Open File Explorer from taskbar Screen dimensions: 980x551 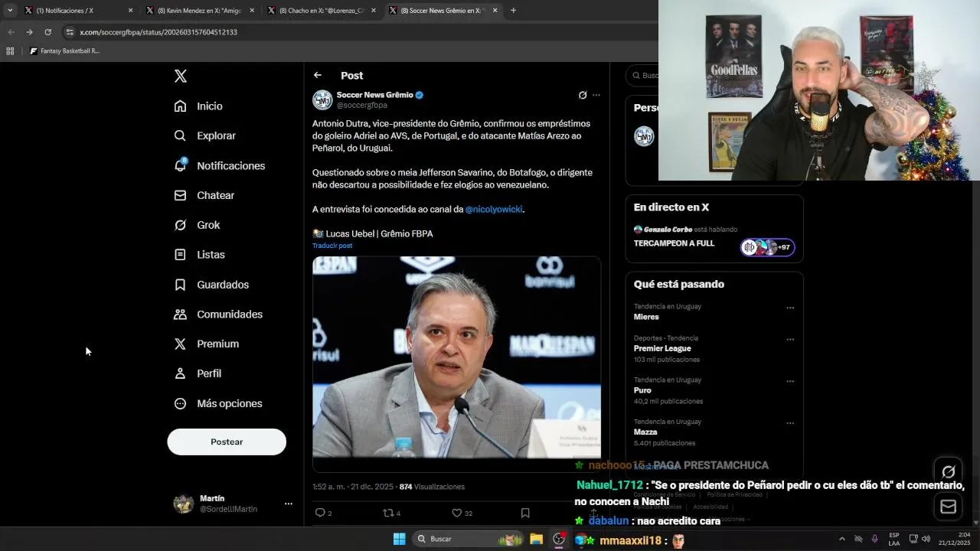click(x=537, y=539)
